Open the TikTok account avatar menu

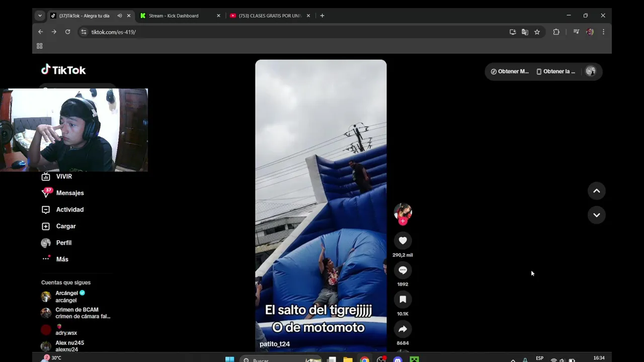click(x=591, y=71)
